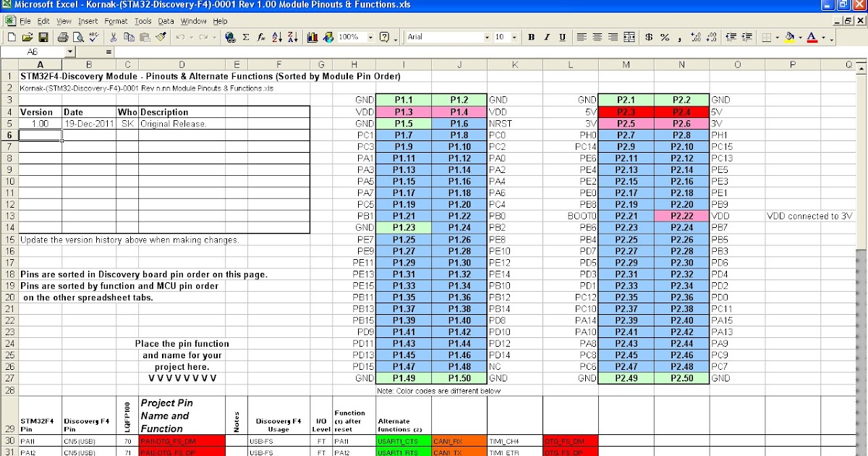
Task: Apply the yellow Fill Color bucket
Action: [x=790, y=37]
